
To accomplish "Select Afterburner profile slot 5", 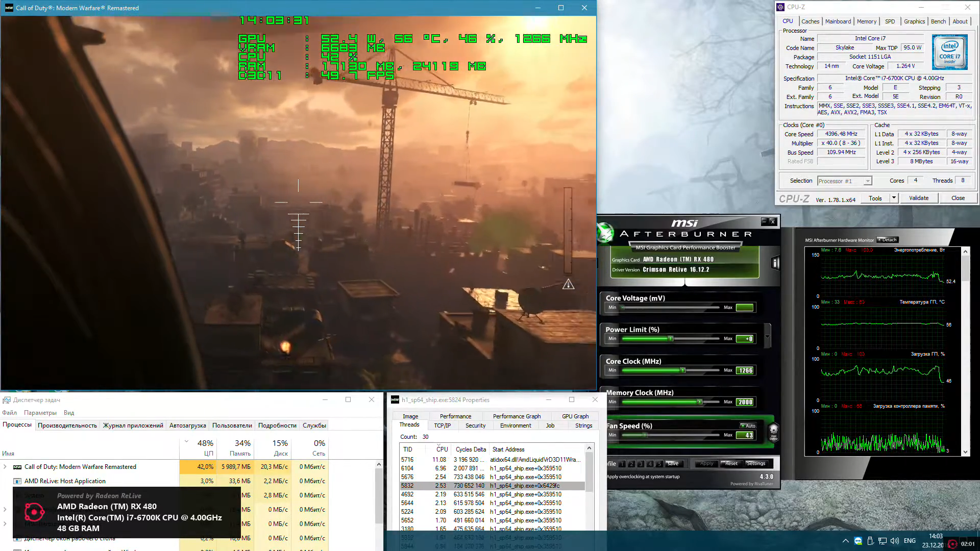I will click(x=659, y=464).
